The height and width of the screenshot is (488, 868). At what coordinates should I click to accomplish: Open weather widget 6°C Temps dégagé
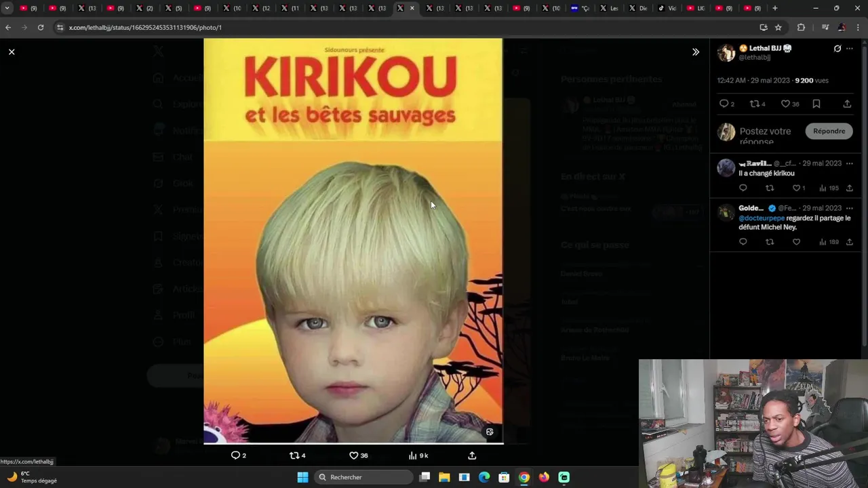33,477
